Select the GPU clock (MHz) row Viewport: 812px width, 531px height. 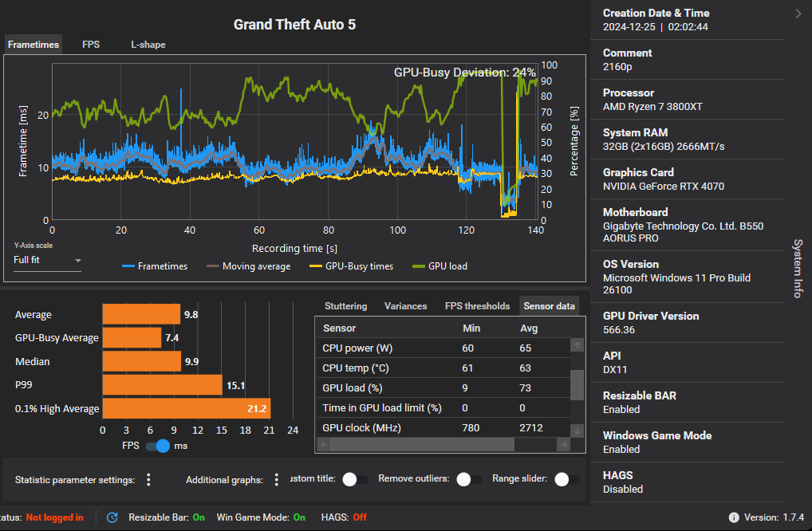coord(443,427)
